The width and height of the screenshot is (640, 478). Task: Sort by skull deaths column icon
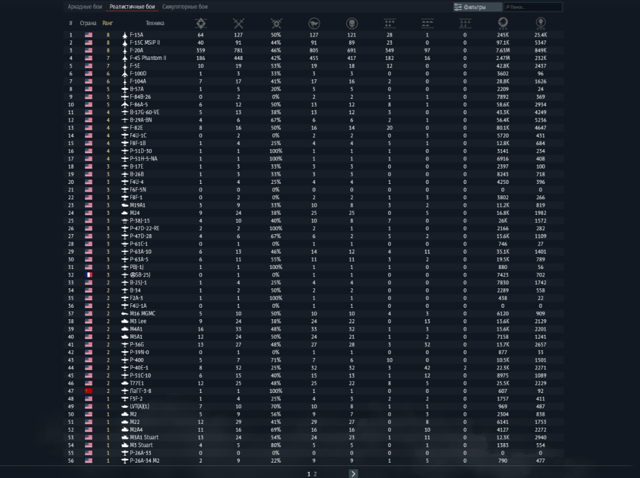(352, 23)
